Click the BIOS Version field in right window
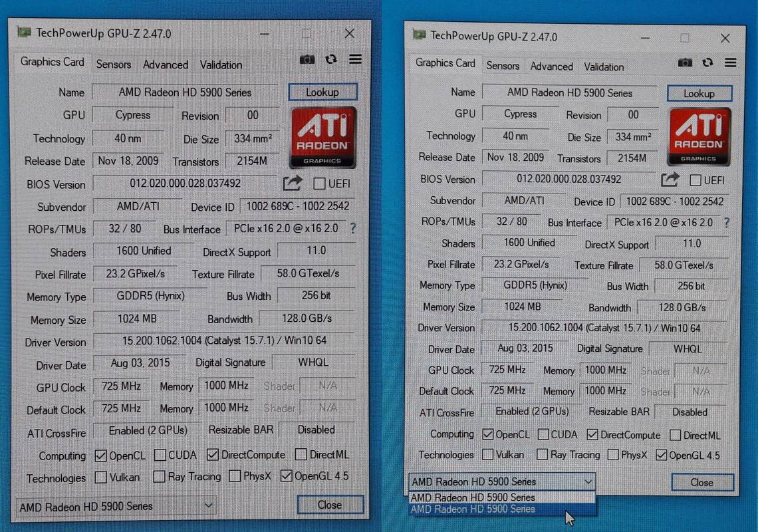The height and width of the screenshot is (532, 758). (x=569, y=180)
